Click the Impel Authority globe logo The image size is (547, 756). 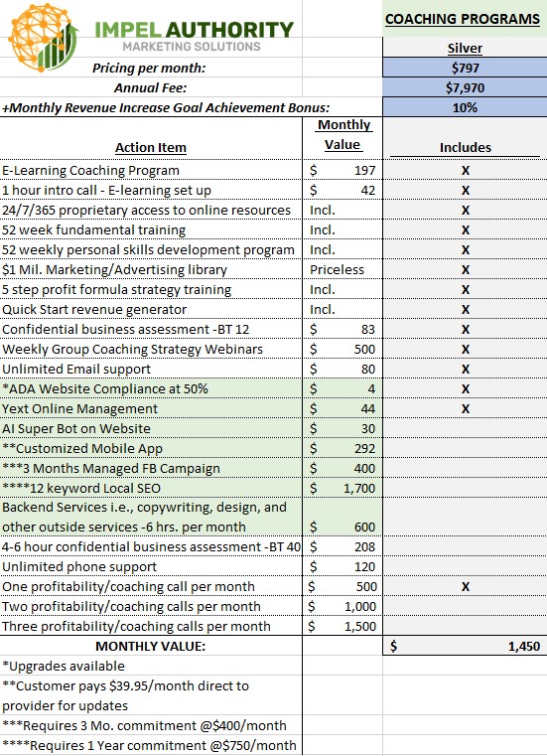(x=44, y=38)
